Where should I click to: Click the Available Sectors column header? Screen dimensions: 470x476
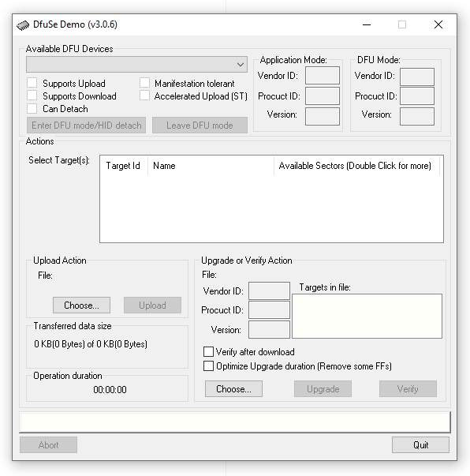click(356, 166)
